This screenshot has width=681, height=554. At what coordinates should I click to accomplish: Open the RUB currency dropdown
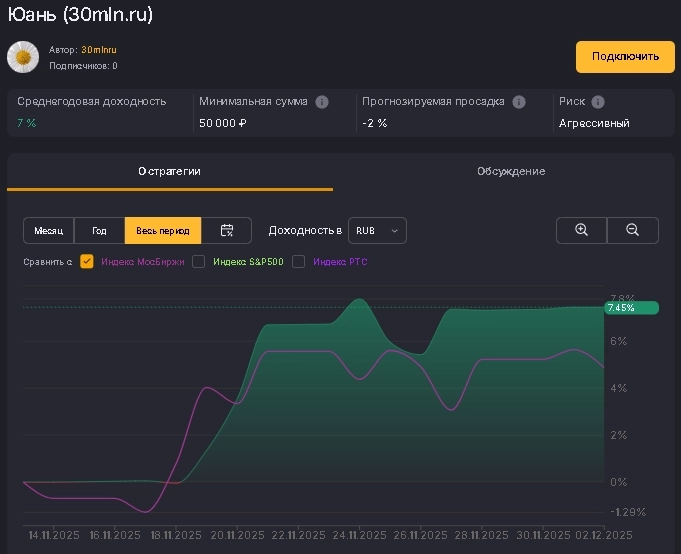pos(377,231)
